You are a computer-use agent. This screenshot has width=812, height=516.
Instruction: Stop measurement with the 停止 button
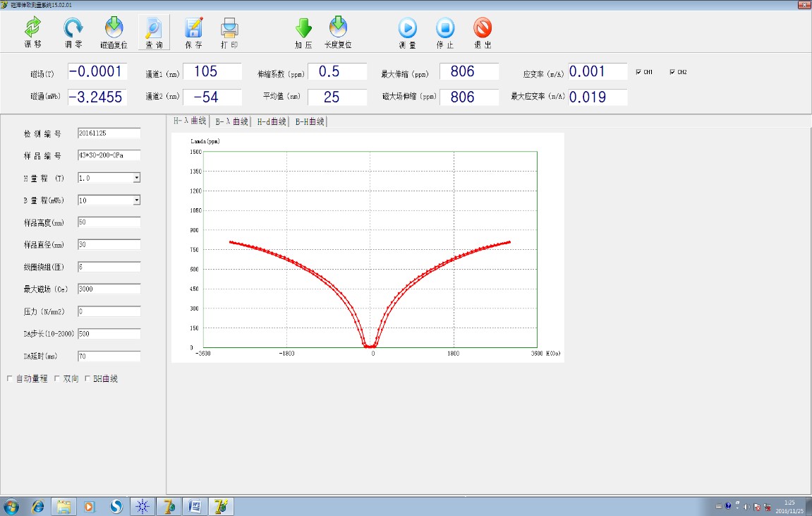pyautogui.click(x=445, y=29)
